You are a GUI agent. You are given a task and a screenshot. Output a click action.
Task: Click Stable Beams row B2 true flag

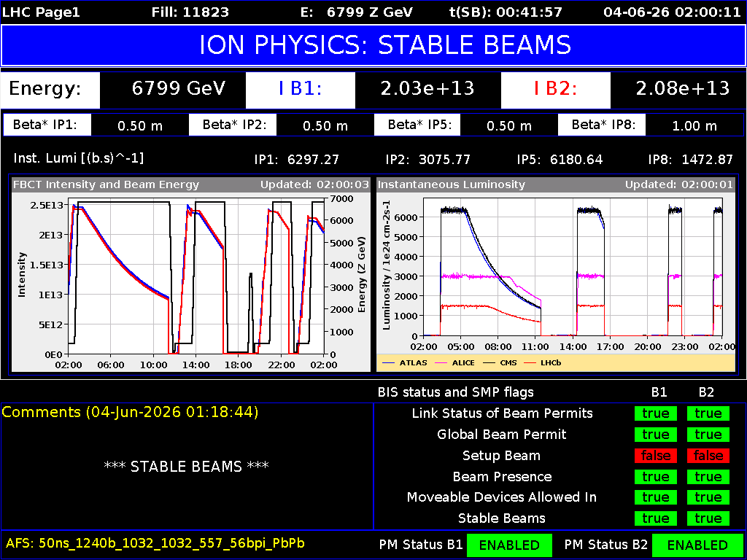point(708,518)
